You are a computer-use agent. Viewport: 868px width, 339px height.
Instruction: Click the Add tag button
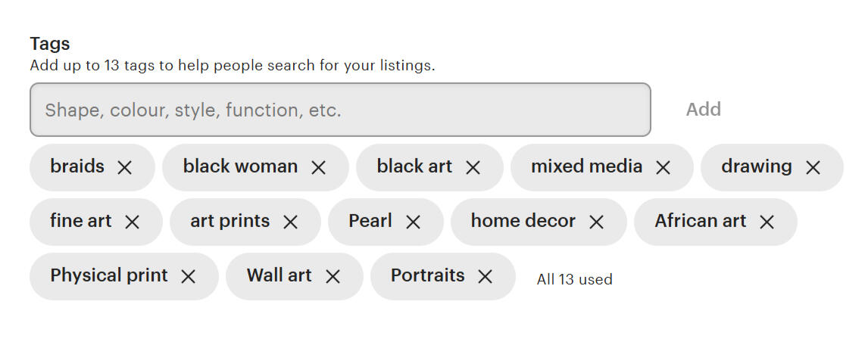coord(703,110)
